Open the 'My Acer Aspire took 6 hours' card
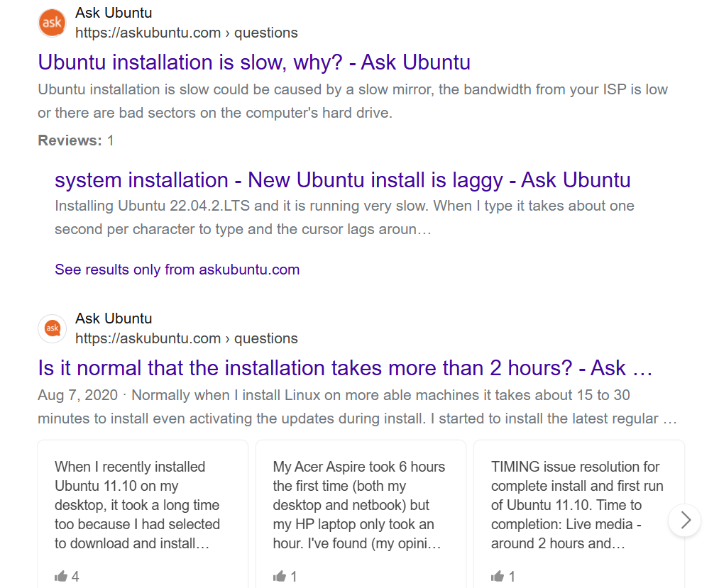 click(361, 514)
